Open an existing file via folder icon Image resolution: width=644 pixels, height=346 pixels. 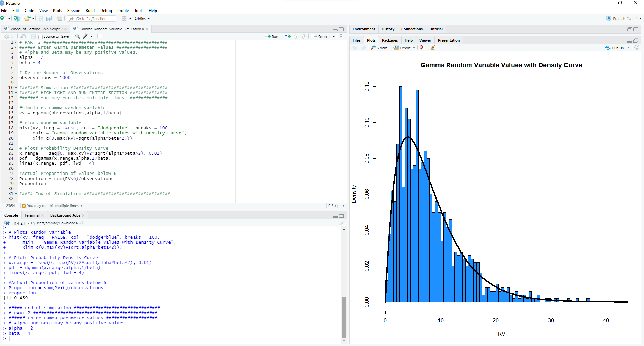pos(28,18)
